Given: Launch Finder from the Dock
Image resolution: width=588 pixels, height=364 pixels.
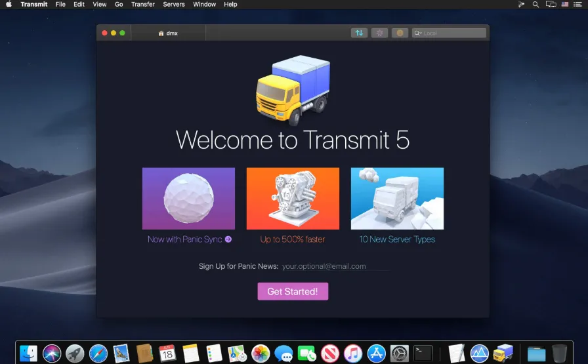Looking at the screenshot, I should pos(28,353).
